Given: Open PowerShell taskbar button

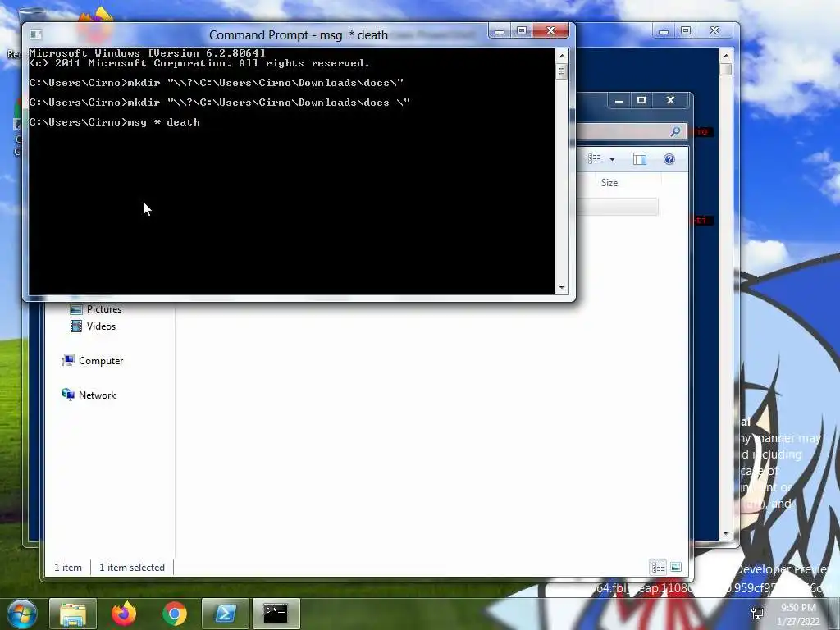Looking at the screenshot, I should click(x=225, y=614).
